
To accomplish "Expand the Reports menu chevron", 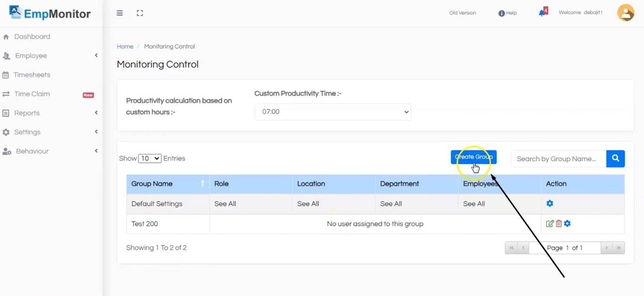I will tap(96, 113).
